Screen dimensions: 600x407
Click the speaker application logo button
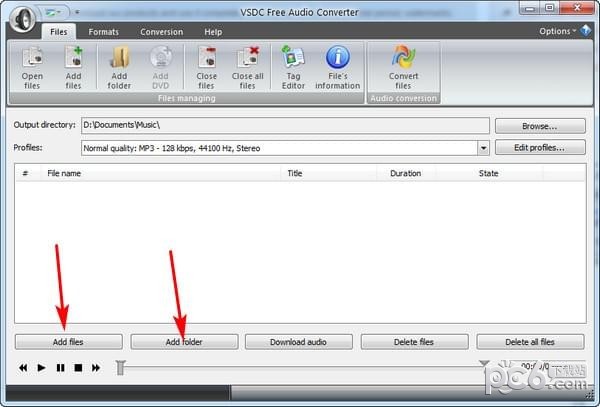tap(23, 19)
